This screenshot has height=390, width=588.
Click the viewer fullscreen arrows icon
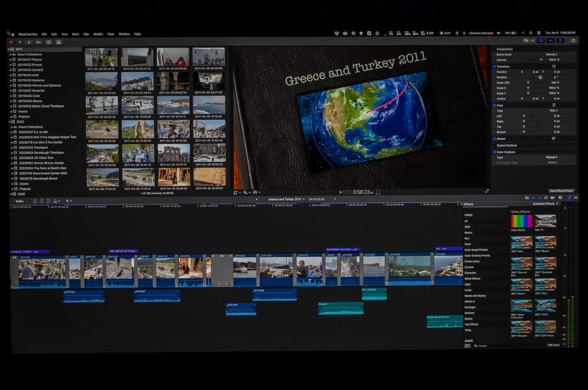pos(487,191)
